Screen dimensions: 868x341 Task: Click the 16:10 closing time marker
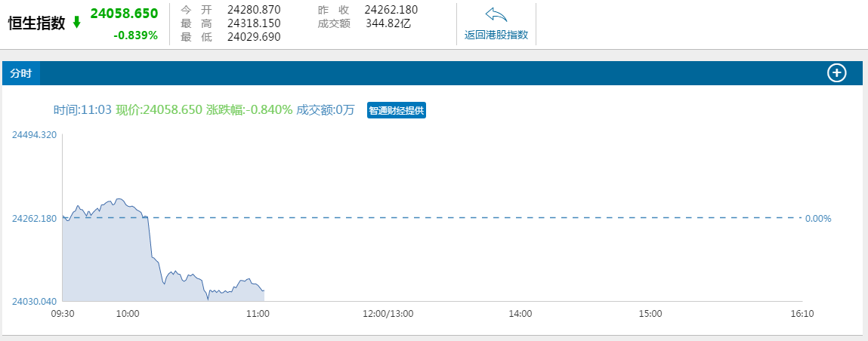(x=802, y=313)
